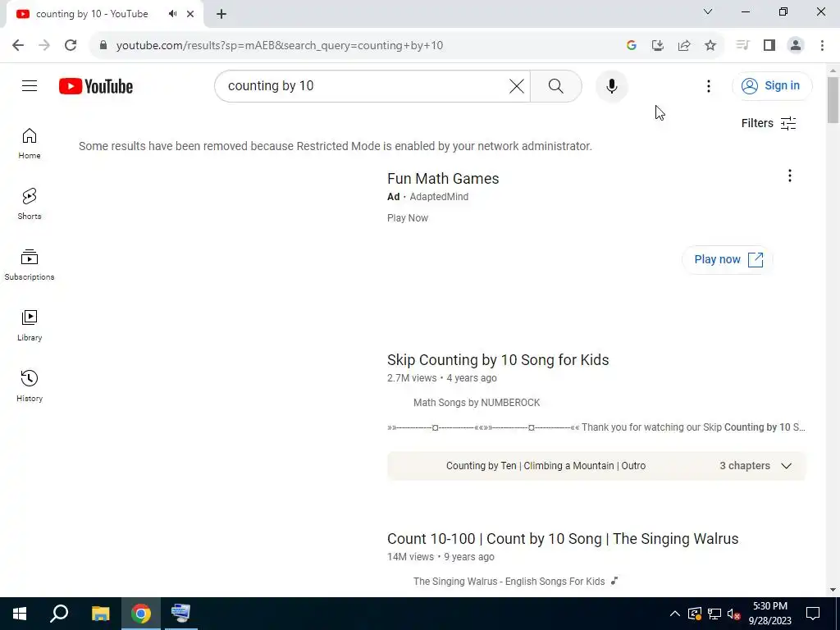Click the Sign in button
The image size is (840, 630).
pyautogui.click(x=771, y=85)
